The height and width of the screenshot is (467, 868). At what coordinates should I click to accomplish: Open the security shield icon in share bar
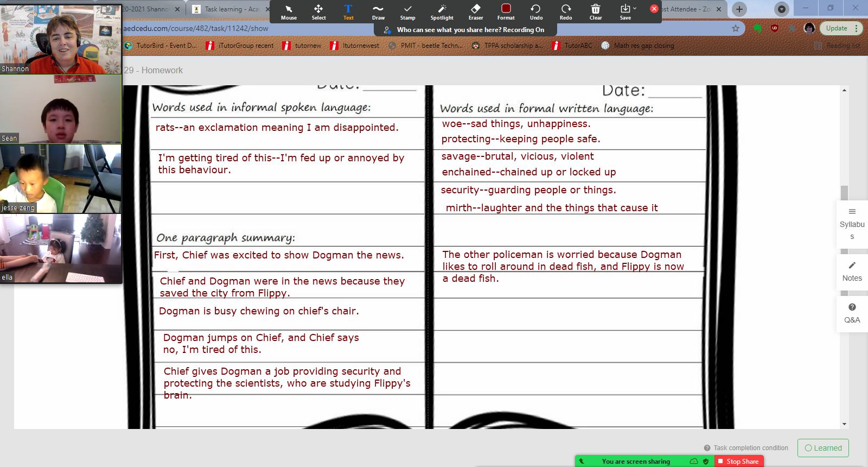click(706, 461)
